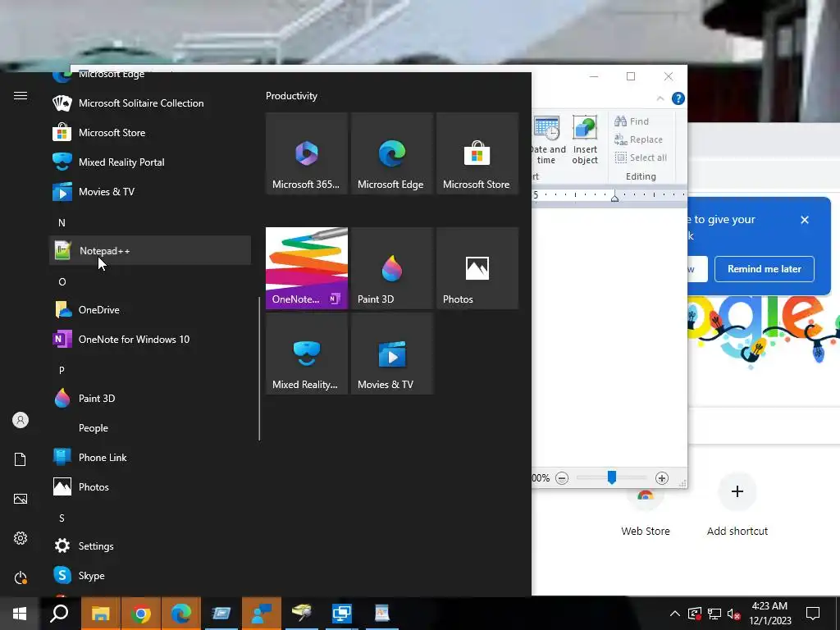Screen dimensions: 840x630
Task: Open the Power options button
Action: pos(21,577)
